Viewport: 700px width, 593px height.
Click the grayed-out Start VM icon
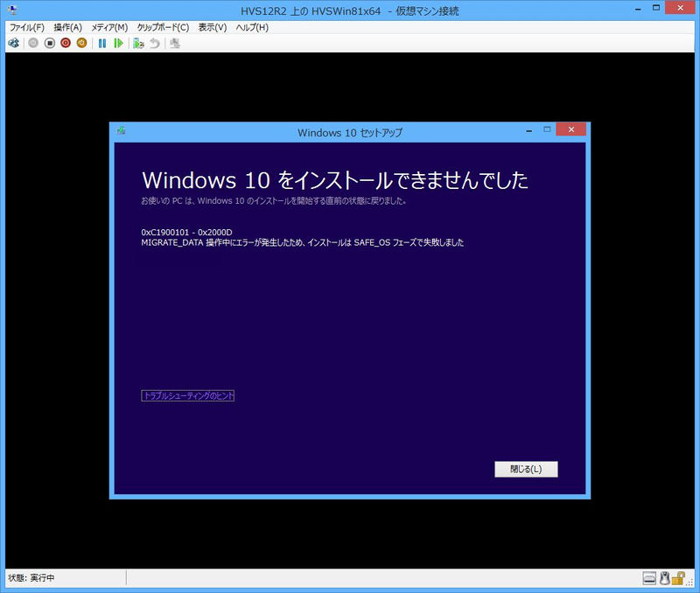pyautogui.click(x=33, y=43)
